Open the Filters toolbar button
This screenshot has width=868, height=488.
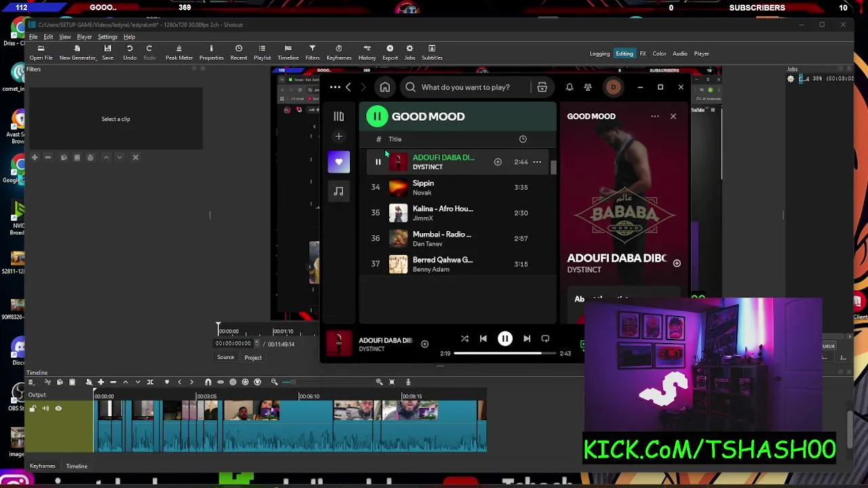312,52
